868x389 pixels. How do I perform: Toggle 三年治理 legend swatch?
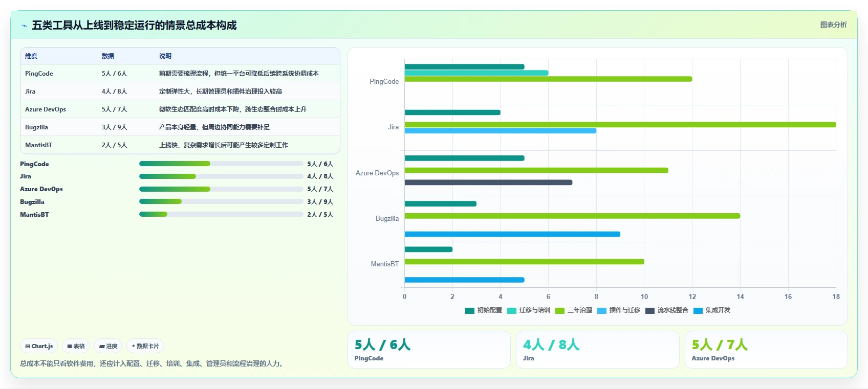coord(560,310)
